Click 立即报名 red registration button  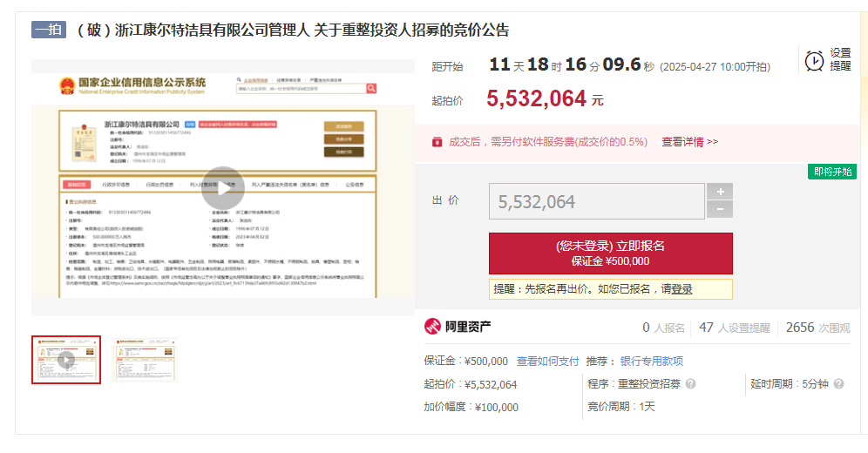tap(610, 254)
